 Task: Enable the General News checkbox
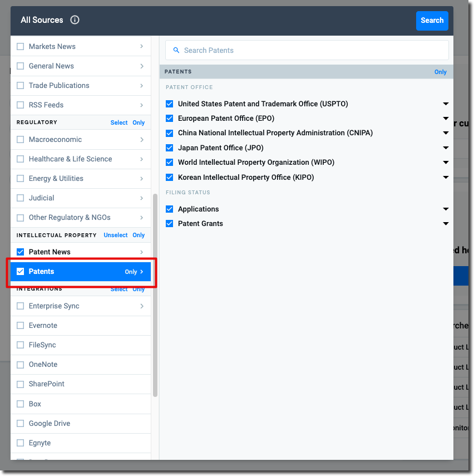[x=21, y=66]
